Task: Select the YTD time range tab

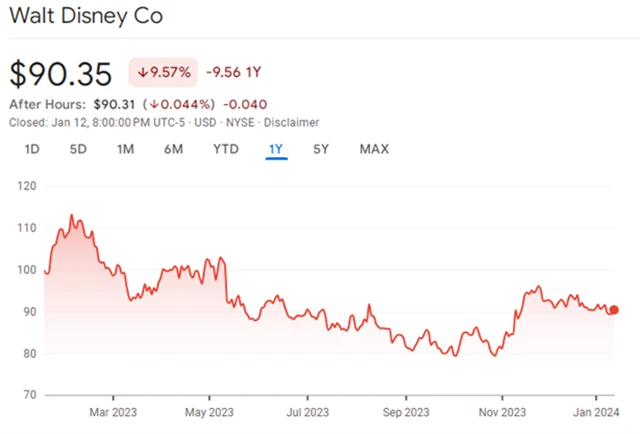Action: [226, 149]
